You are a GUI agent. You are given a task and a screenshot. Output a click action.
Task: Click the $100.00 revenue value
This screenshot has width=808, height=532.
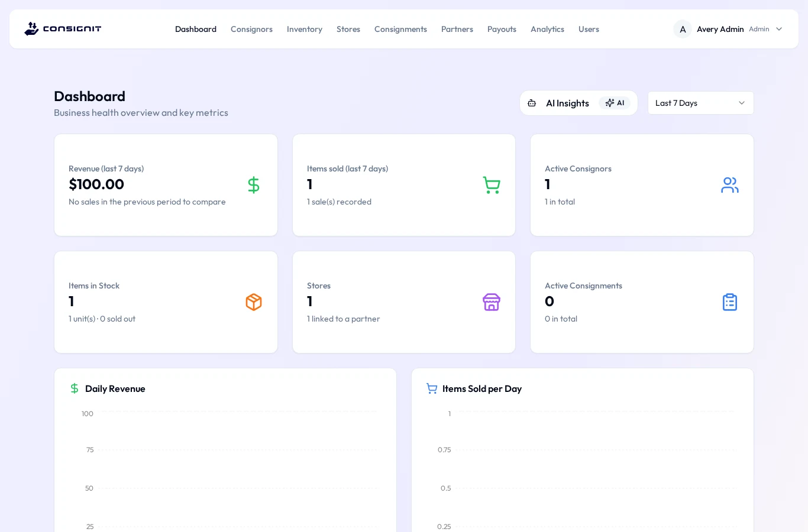click(96, 184)
